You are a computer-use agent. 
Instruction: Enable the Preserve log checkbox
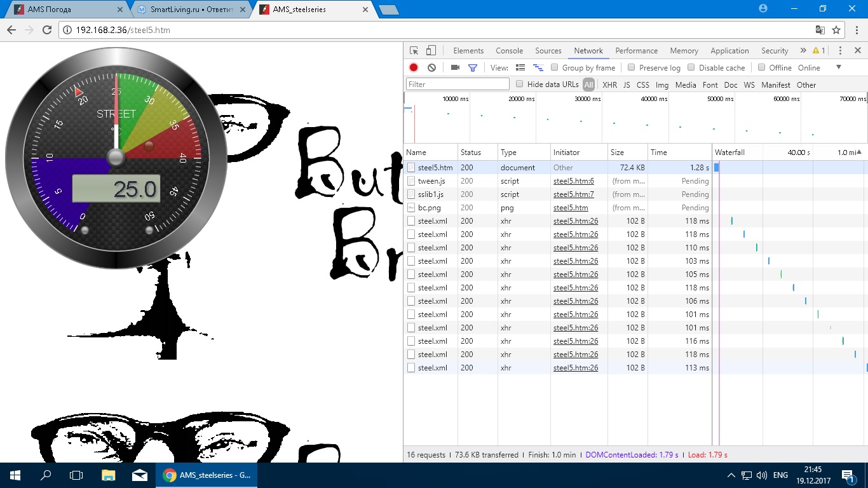(x=631, y=67)
